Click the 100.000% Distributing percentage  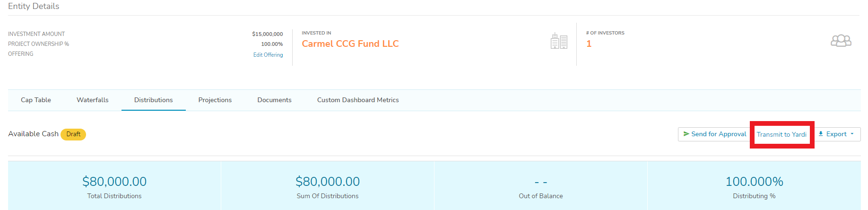coord(754,182)
